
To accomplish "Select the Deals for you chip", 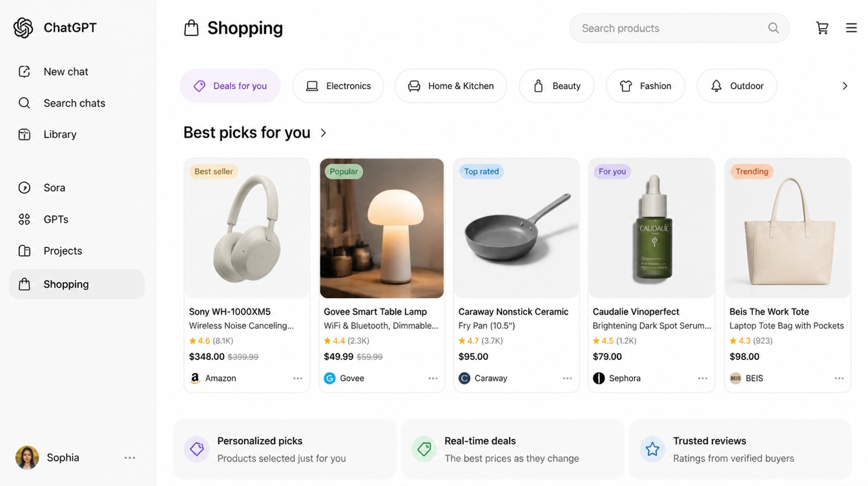I will pos(230,86).
